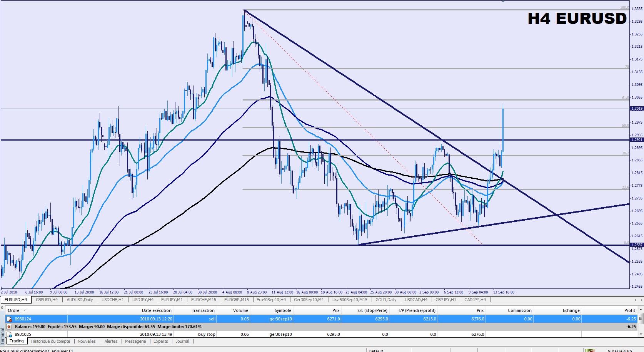Open the GOLD,Daily chart tab
Image resolution: width=644 pixels, height=352 pixels.
coord(386,300)
